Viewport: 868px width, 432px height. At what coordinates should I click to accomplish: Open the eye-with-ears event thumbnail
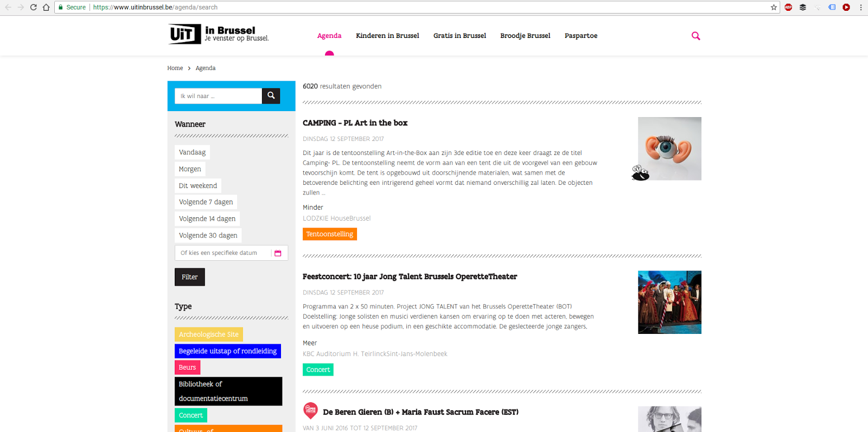pyautogui.click(x=669, y=149)
